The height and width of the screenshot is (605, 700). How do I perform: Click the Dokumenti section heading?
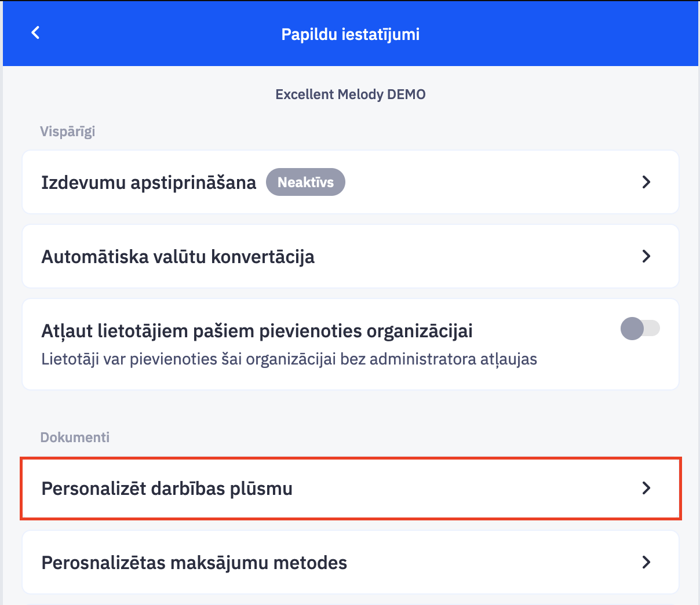pyautogui.click(x=75, y=437)
